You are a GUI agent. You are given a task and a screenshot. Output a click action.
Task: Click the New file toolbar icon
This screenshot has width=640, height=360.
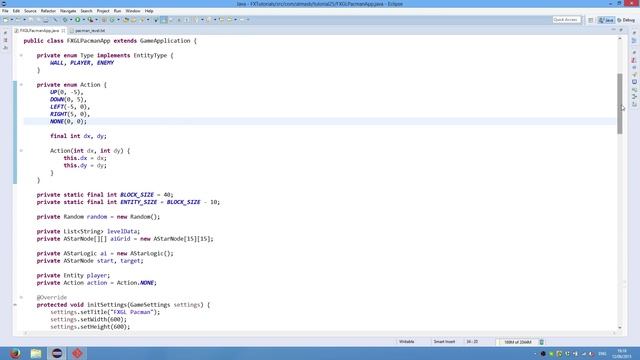(x=6, y=20)
